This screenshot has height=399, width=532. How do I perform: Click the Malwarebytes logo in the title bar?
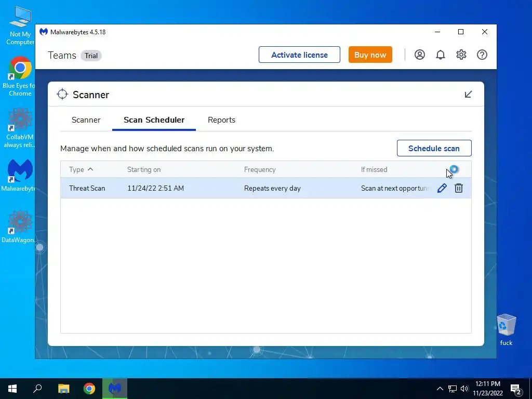click(44, 32)
